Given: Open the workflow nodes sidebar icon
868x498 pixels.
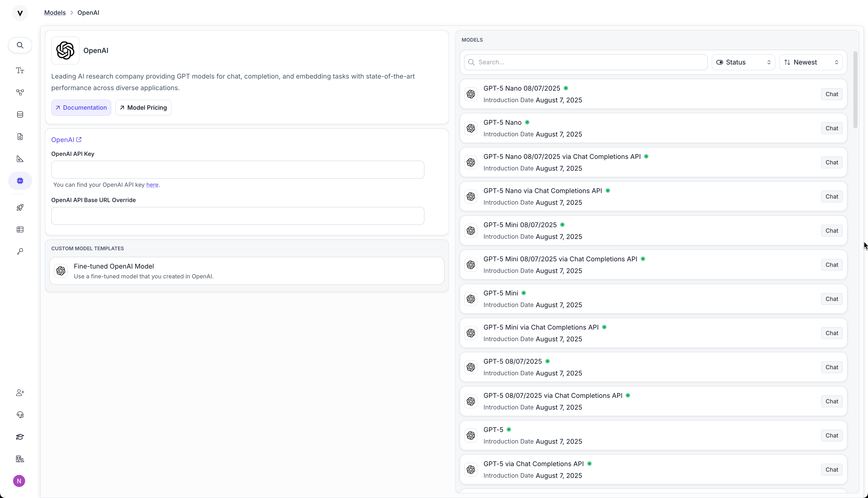Looking at the screenshot, I should (20, 92).
